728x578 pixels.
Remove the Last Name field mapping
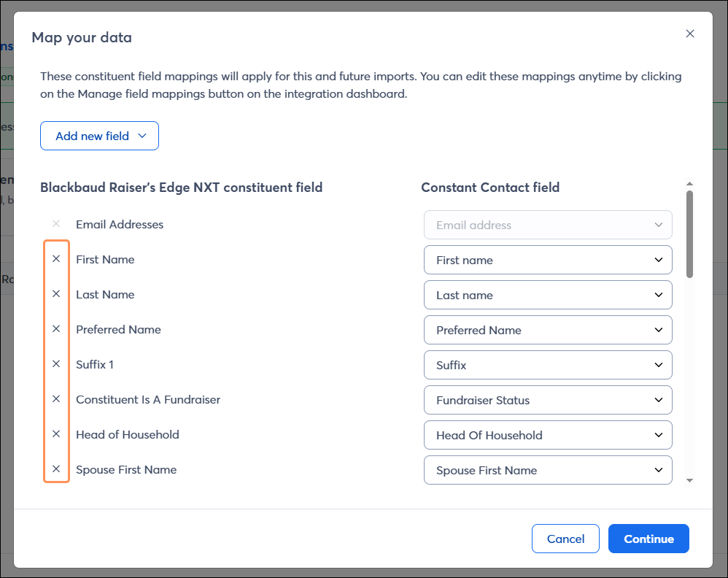[56, 294]
